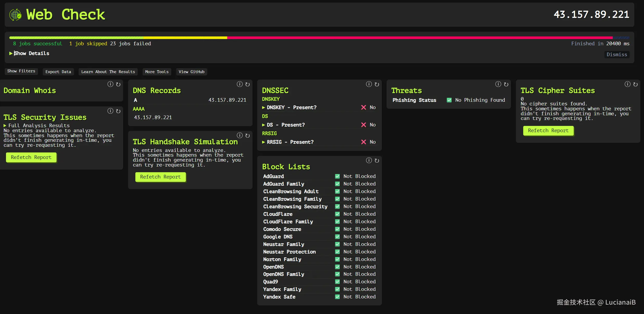Viewport: 644px width, 314px height.
Task: Refresh the TLS Cipher Suites card
Action: 635,84
